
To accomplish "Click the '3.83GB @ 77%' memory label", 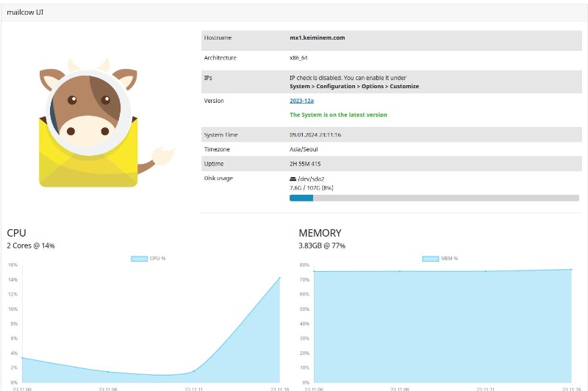I will [322, 245].
